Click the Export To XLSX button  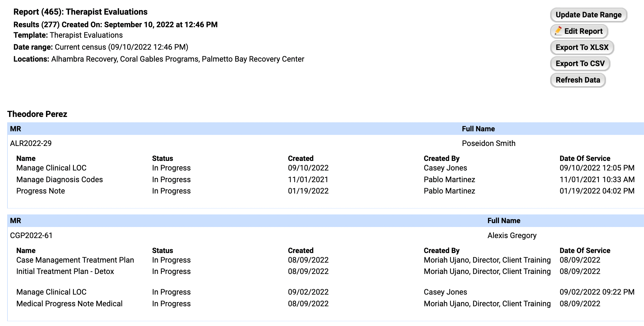[582, 47]
